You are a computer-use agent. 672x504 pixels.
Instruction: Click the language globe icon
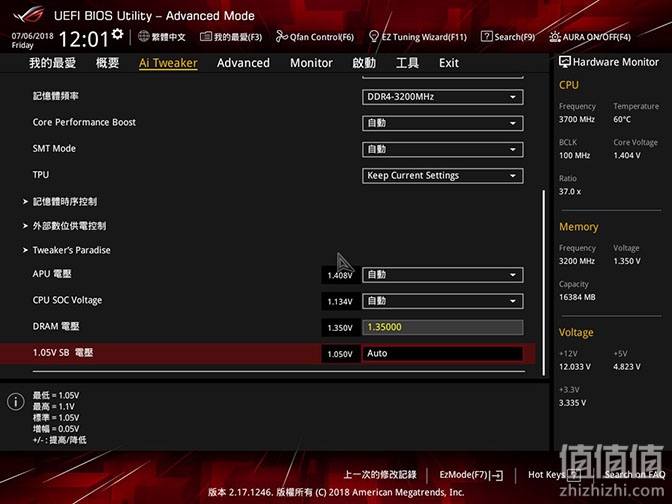[x=144, y=36]
